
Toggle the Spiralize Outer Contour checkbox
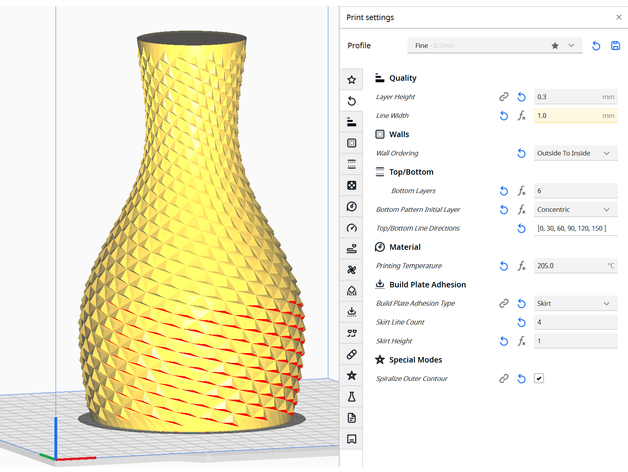click(539, 378)
